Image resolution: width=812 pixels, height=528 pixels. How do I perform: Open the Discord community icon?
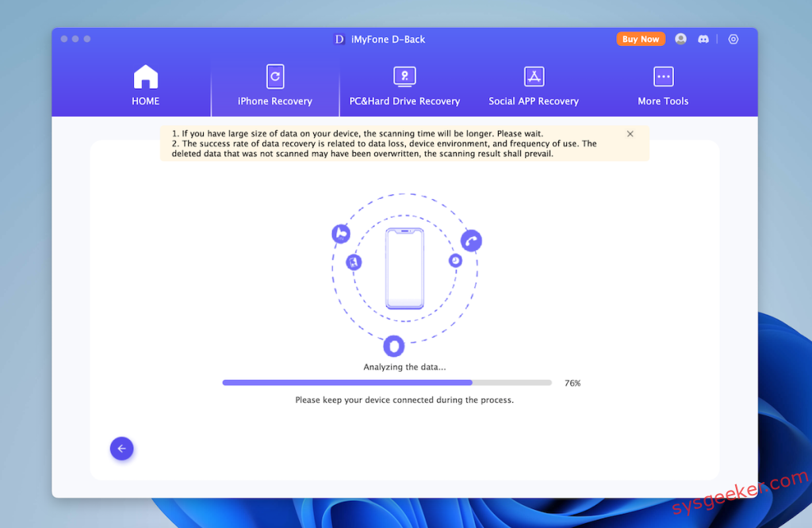(x=703, y=38)
